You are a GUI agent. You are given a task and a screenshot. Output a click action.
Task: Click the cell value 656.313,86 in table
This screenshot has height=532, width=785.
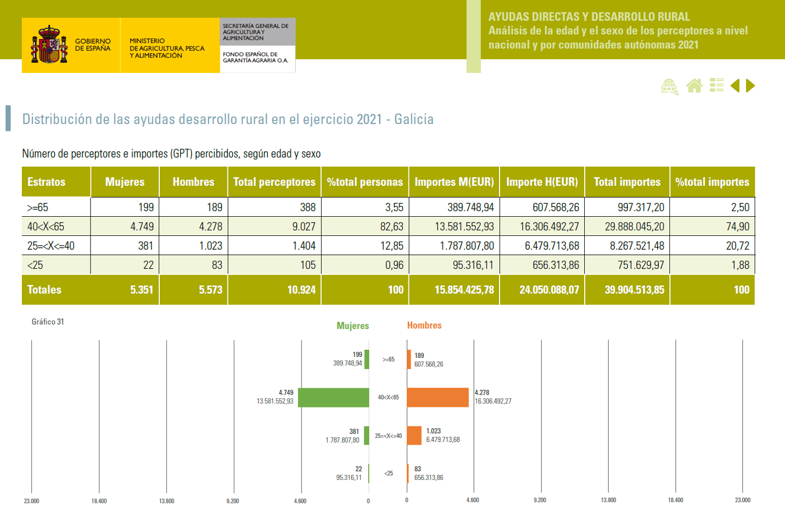point(556,265)
